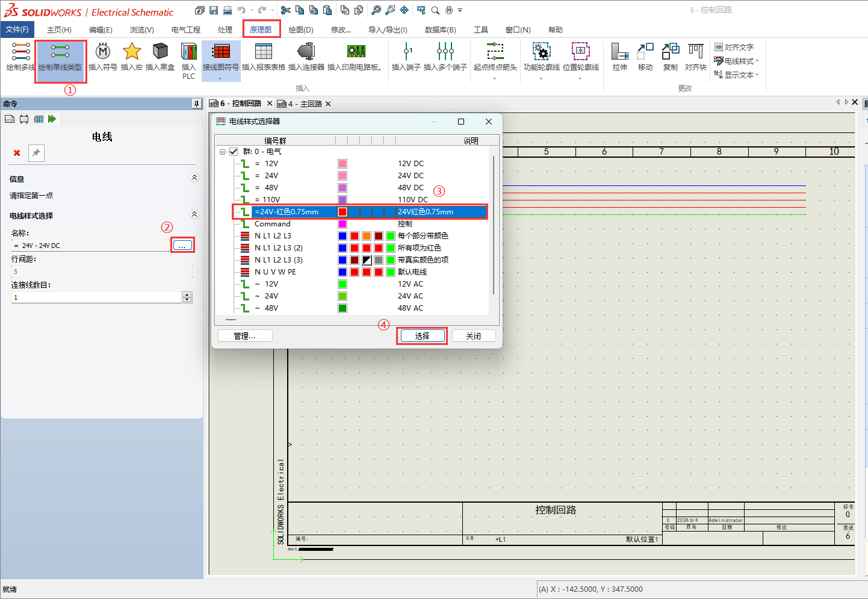The width and height of the screenshot is (868, 599).
Task: Toggle the command panel auto-hide pin
Action: coord(196,104)
